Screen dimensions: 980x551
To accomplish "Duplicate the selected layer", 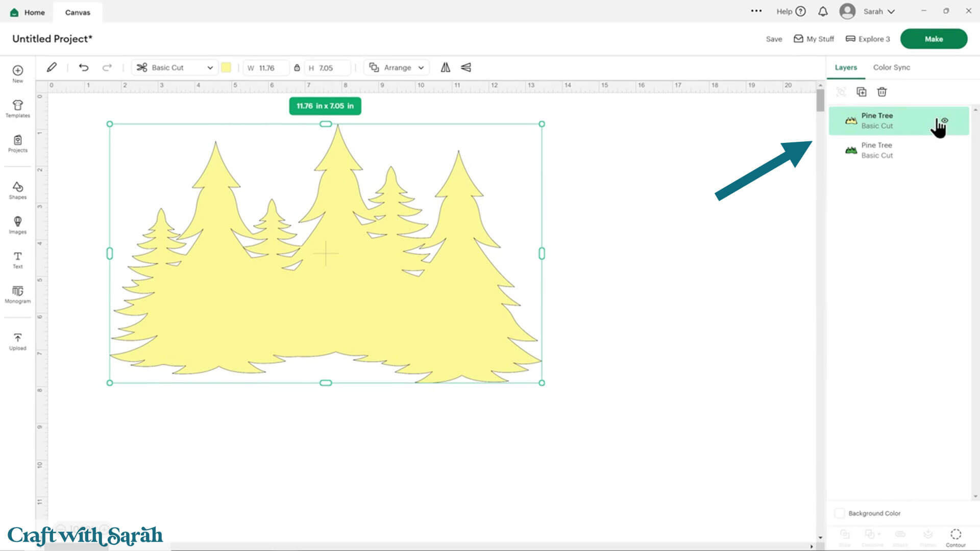I will (861, 92).
